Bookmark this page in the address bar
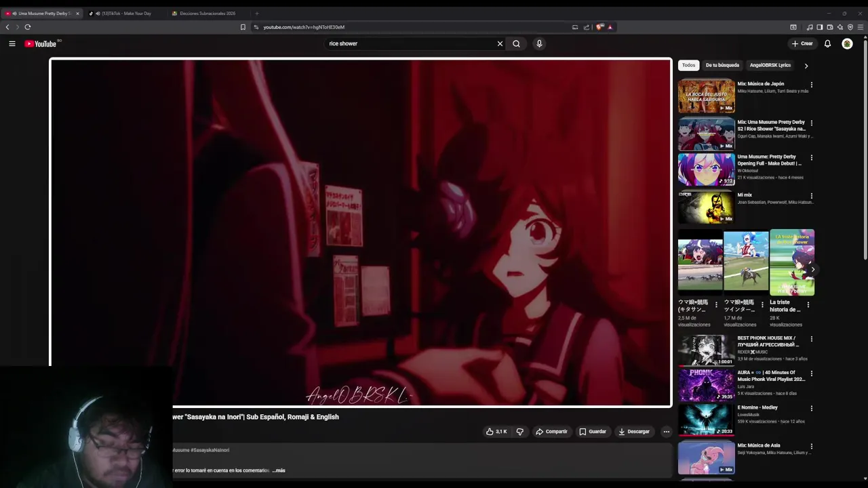The image size is (868, 488). tap(243, 27)
